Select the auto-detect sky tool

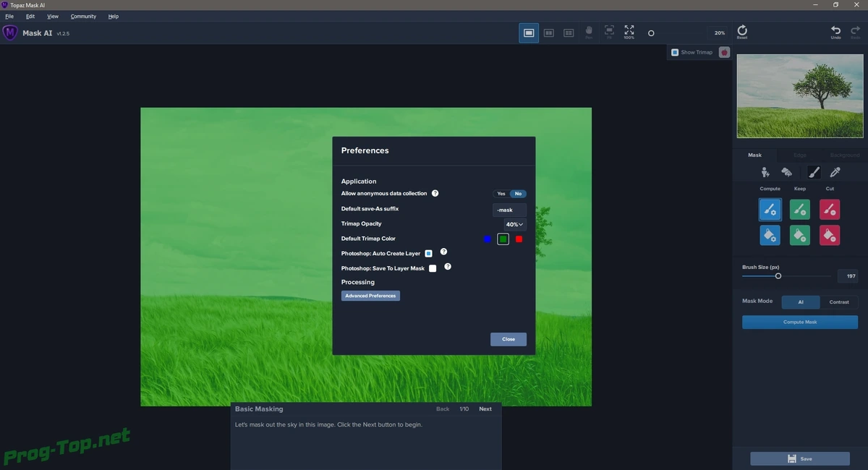pyautogui.click(x=787, y=172)
